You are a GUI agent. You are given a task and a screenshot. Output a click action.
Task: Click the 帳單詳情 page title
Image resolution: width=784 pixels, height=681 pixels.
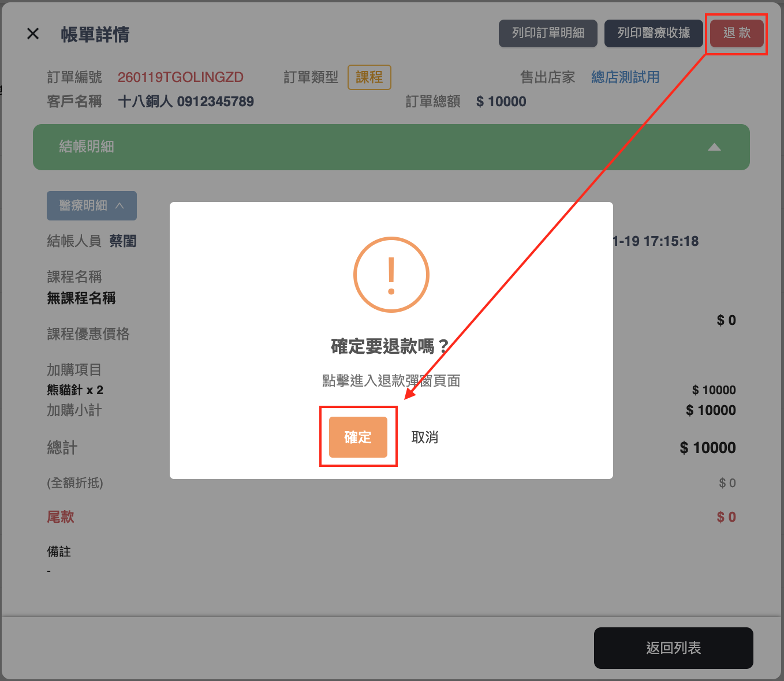click(95, 35)
